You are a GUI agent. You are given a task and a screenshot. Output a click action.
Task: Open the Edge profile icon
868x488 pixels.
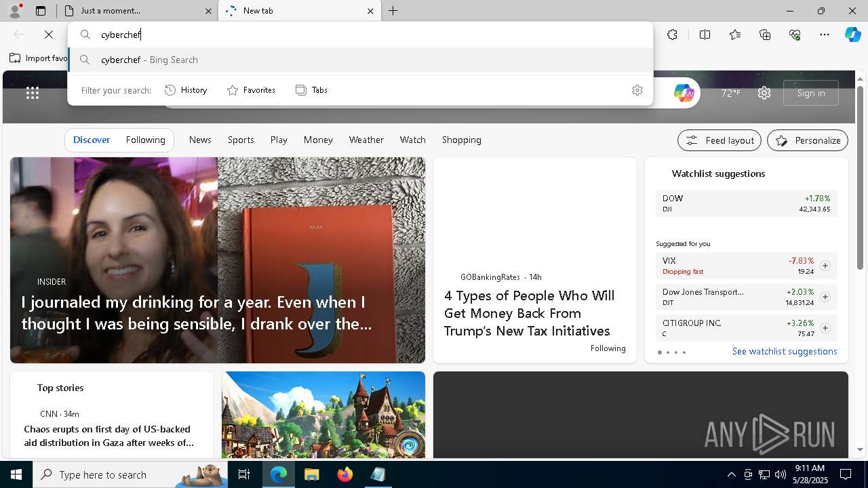click(14, 11)
